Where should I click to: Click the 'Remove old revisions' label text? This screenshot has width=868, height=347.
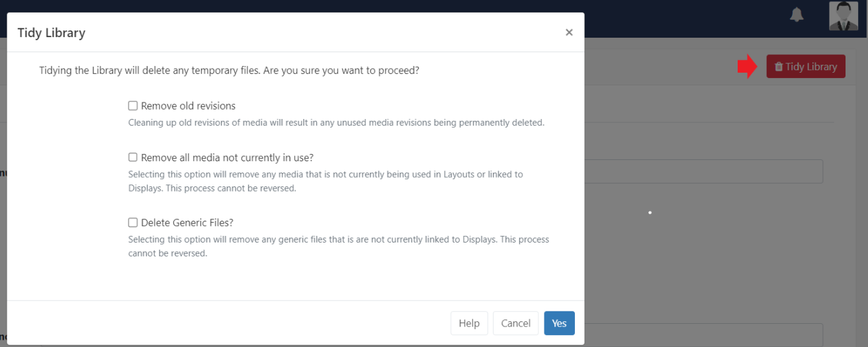click(188, 106)
